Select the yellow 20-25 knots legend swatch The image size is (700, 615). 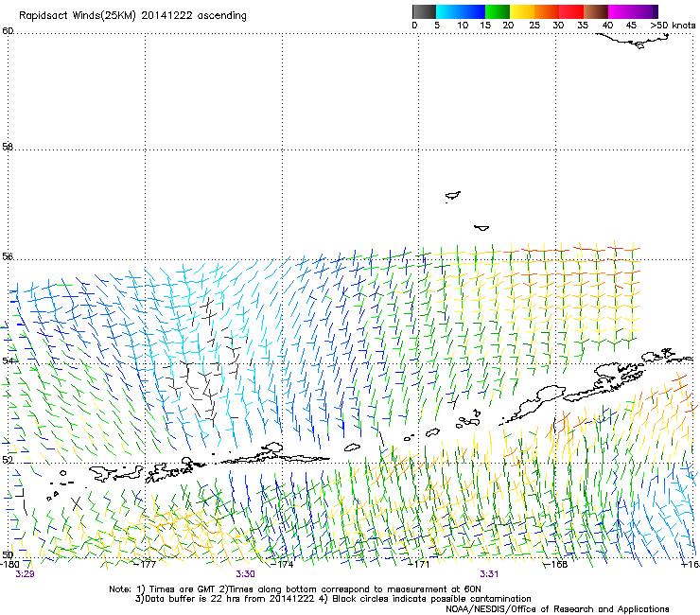pyautogui.click(x=522, y=11)
